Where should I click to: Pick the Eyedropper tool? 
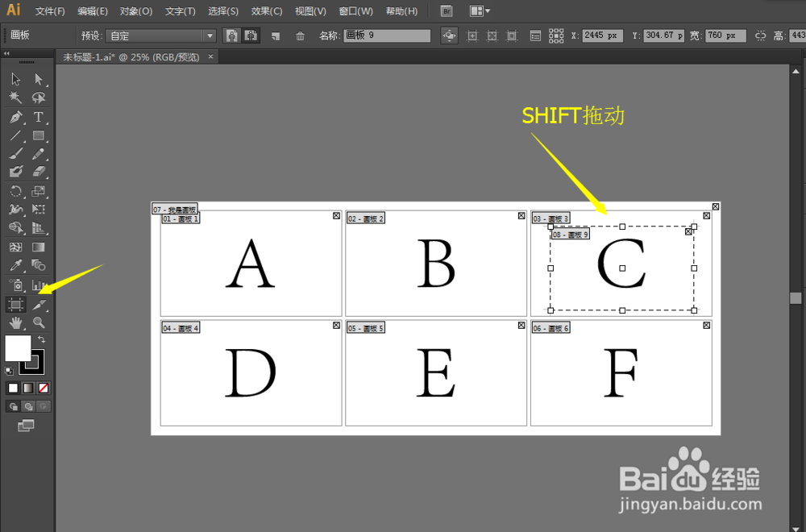coord(15,265)
